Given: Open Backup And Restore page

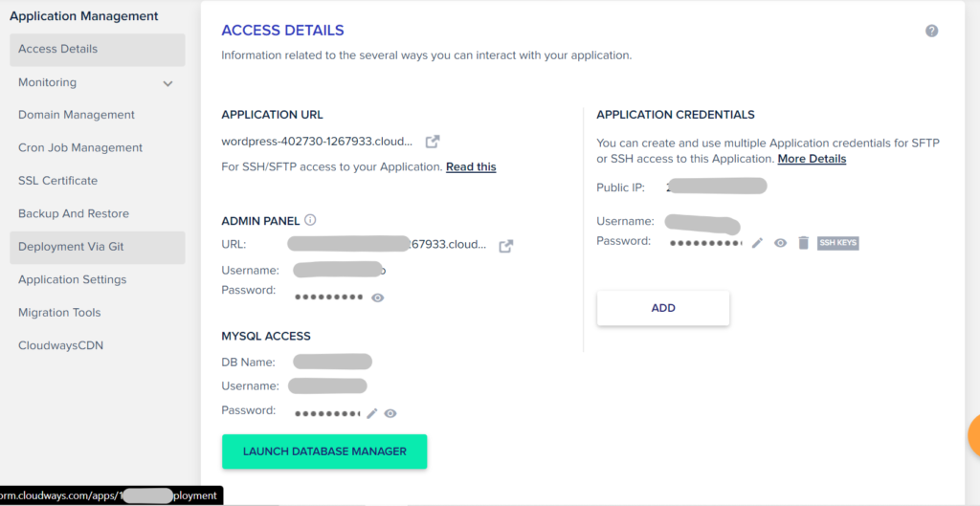Looking at the screenshot, I should pos(74,213).
